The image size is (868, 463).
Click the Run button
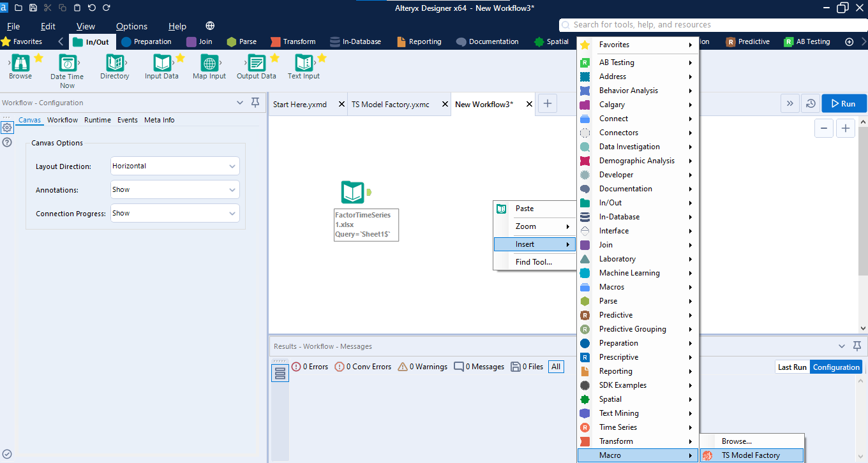(844, 102)
